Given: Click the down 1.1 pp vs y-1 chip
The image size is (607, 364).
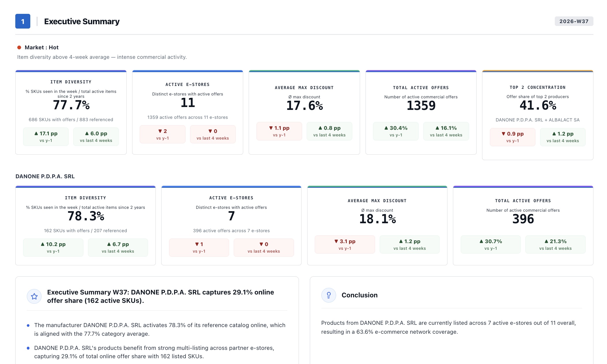Looking at the screenshot, I should [279, 131].
